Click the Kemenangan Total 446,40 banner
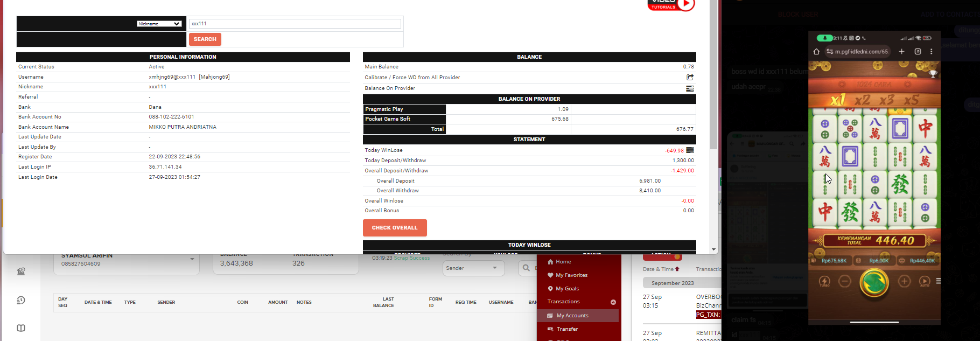The height and width of the screenshot is (341, 980). [x=875, y=240]
